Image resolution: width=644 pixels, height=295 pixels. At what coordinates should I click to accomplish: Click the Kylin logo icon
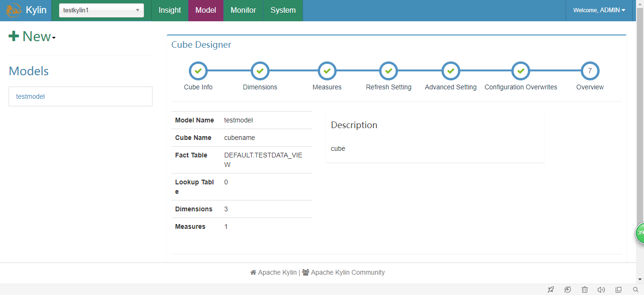pyautogui.click(x=13, y=10)
